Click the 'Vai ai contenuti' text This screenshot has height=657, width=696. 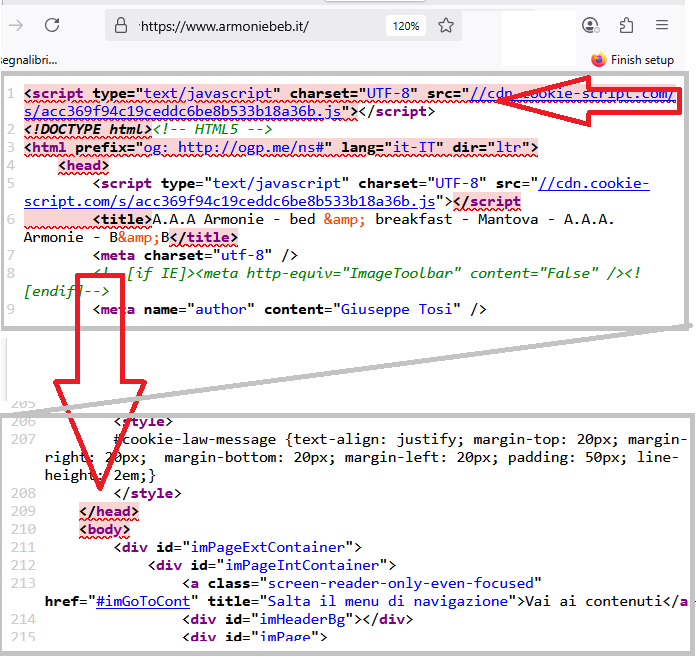point(593,602)
